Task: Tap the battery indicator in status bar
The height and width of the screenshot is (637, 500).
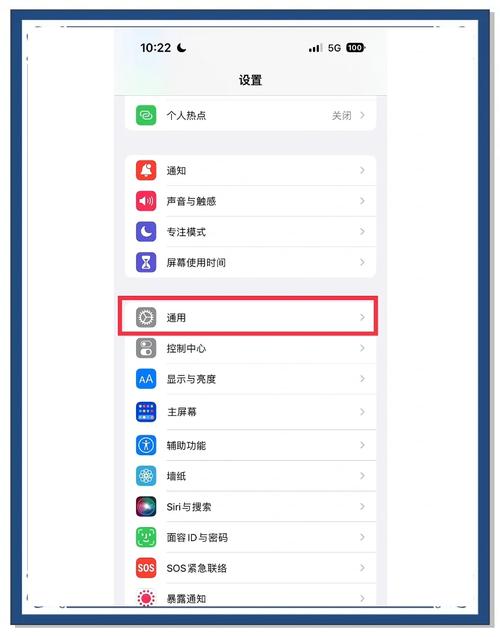Action: point(356,48)
